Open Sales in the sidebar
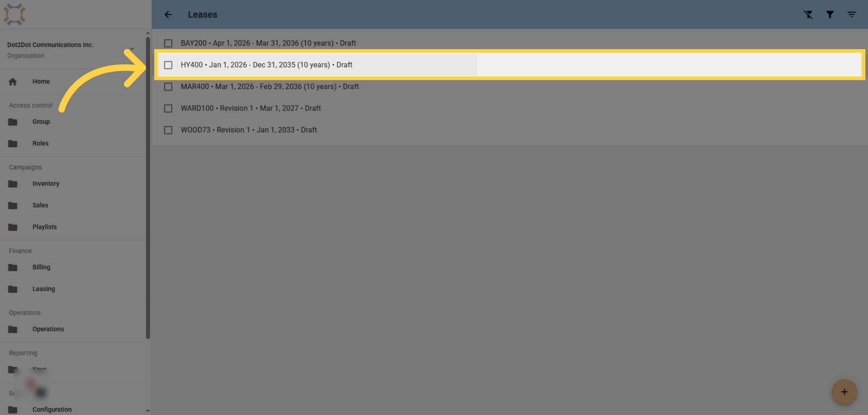Screen dimensions: 868x415 click(72, 205)
